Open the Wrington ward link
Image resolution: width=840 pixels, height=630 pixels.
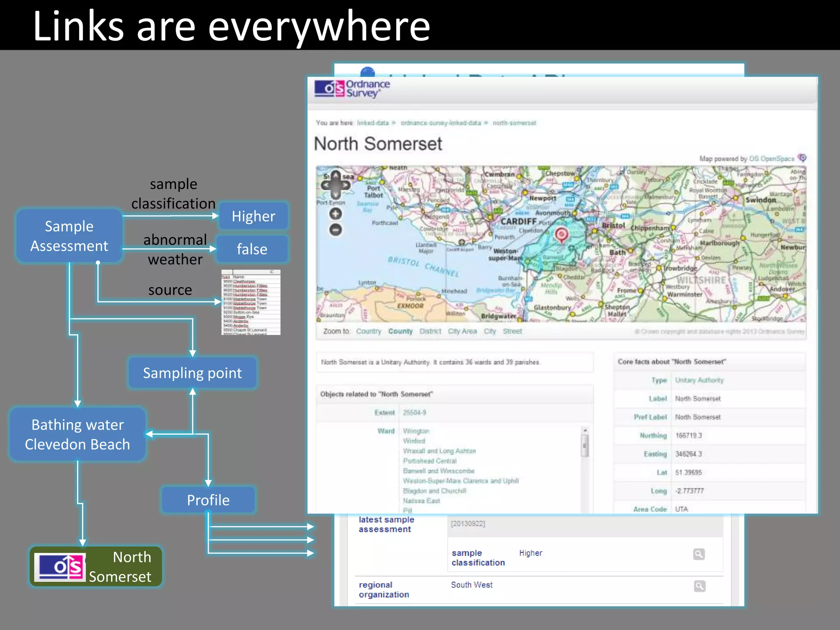[416, 431]
